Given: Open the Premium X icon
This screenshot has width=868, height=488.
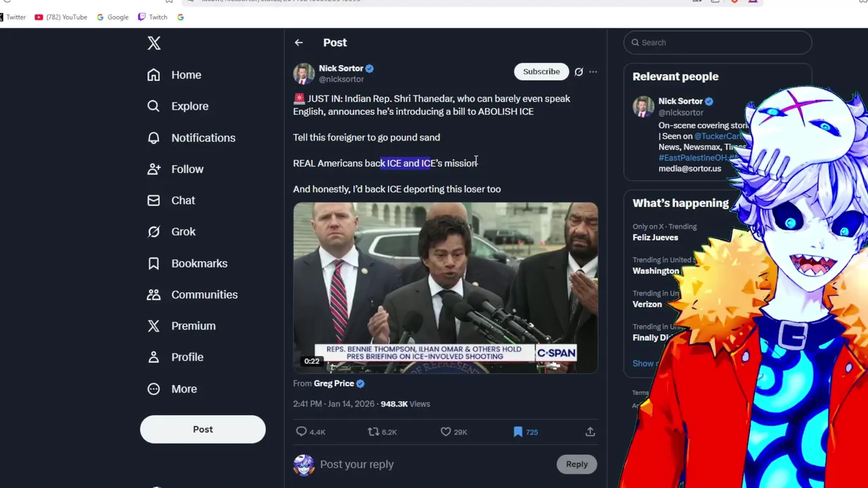Looking at the screenshot, I should 154,325.
